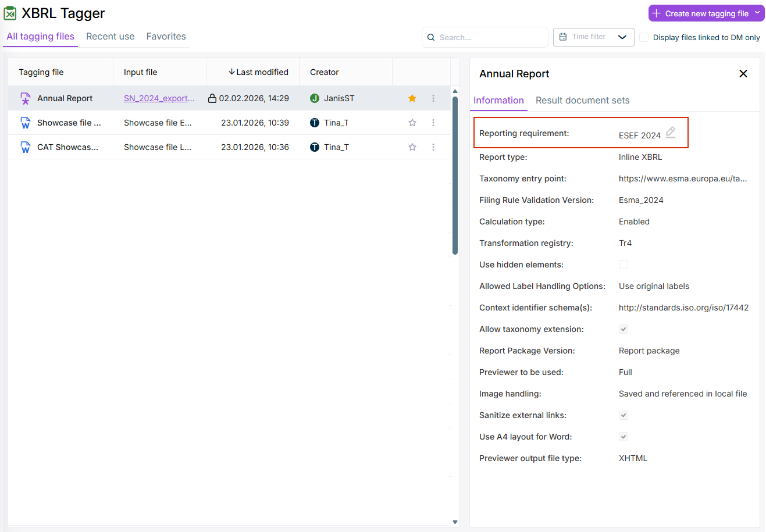Toggle Allow taxonomy extension checkbox
The height and width of the screenshot is (532, 766).
pyautogui.click(x=624, y=329)
